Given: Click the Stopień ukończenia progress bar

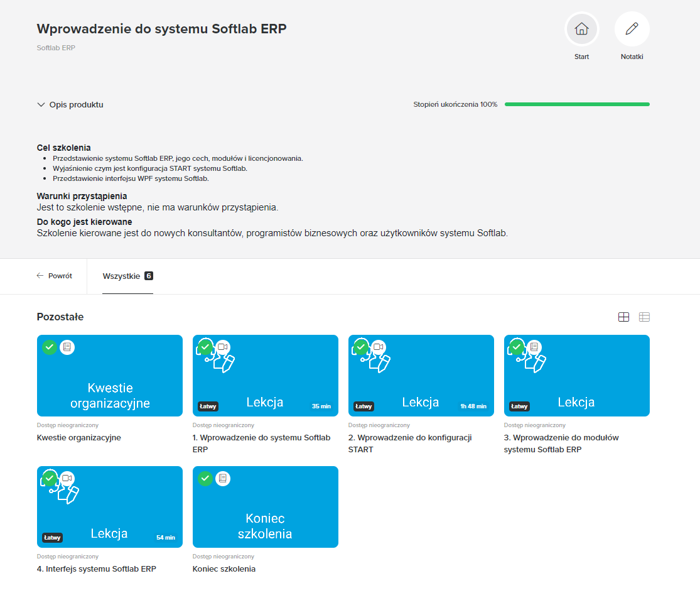Looking at the screenshot, I should point(576,104).
